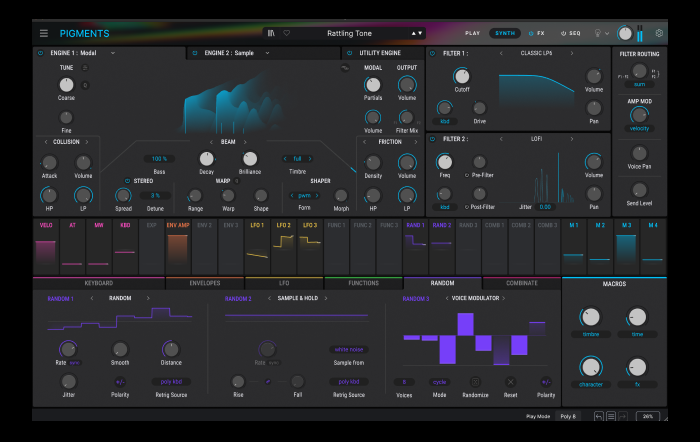The height and width of the screenshot is (442, 700).
Task: Click the white noise Sample from button
Action: 349,350
